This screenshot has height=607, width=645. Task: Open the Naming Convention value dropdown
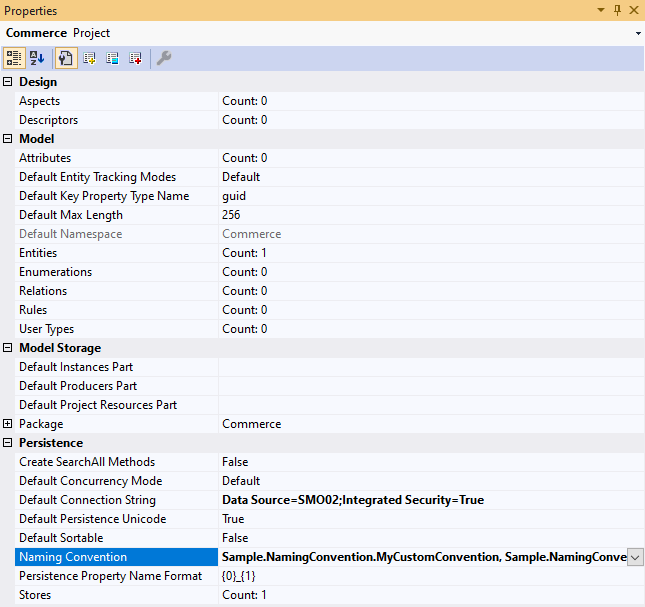point(635,557)
